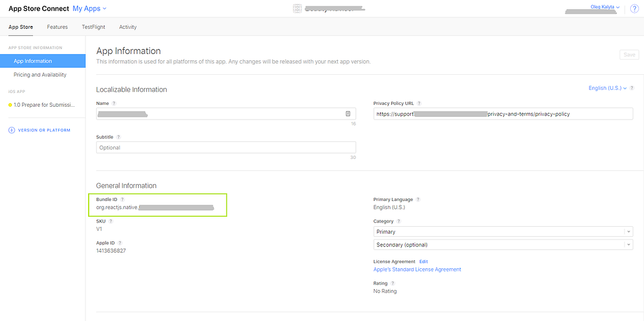The width and height of the screenshot is (644, 321).
Task: Open the Activity tab
Action: tap(128, 27)
